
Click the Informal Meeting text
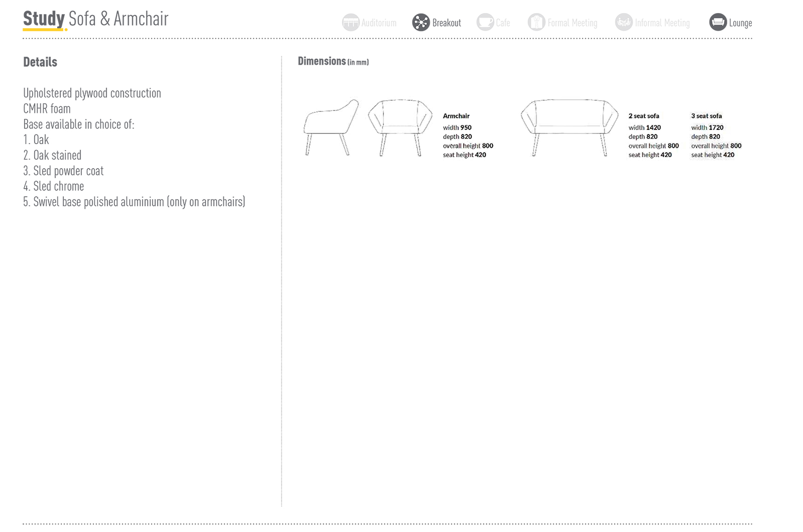coord(662,23)
